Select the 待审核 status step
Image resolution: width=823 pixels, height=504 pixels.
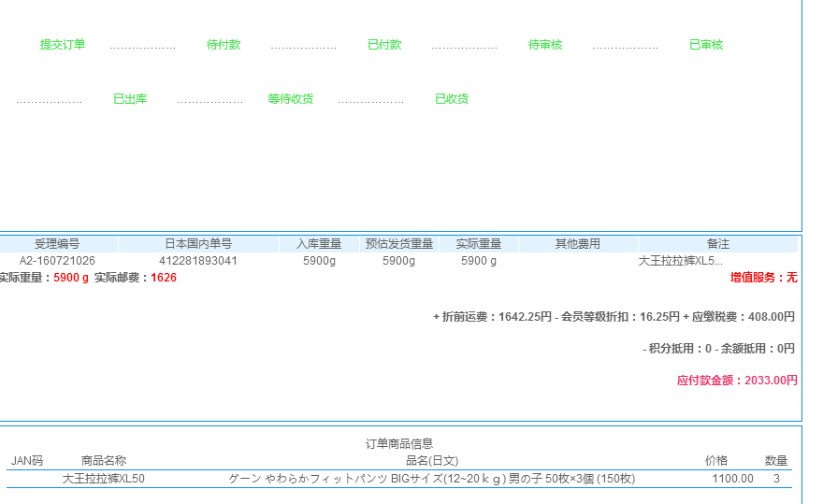[545, 45]
